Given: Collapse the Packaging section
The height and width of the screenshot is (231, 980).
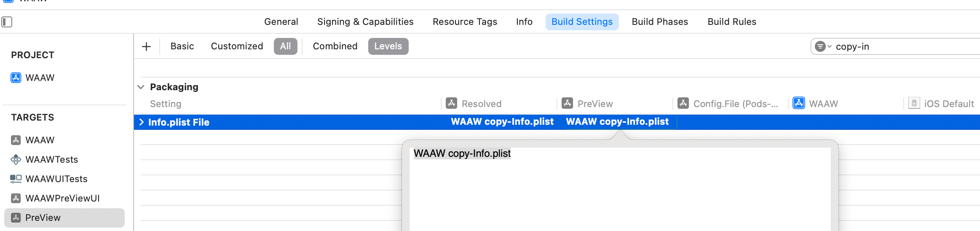Looking at the screenshot, I should pos(141,87).
